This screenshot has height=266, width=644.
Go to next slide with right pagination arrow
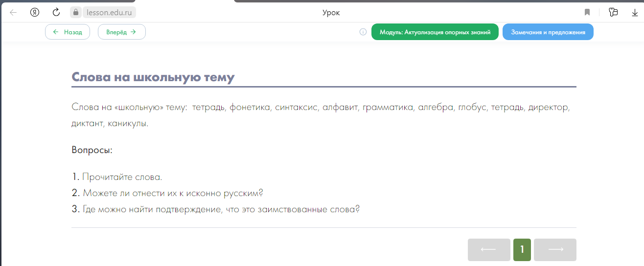click(x=555, y=250)
